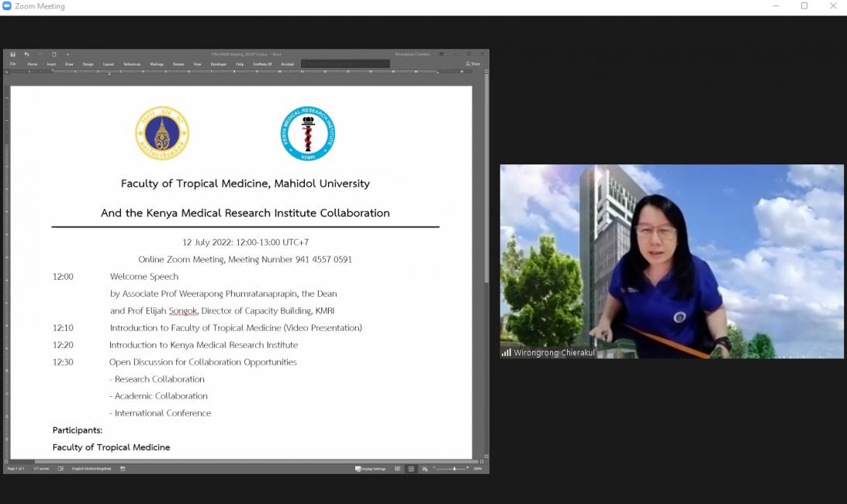Switch to the Insert ribbon tab
The width and height of the screenshot is (847, 504).
tap(51, 64)
